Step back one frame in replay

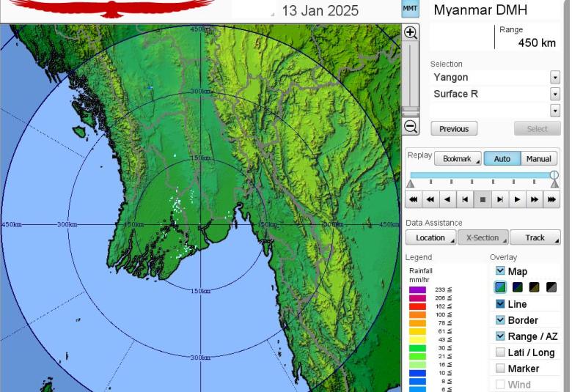pos(465,199)
